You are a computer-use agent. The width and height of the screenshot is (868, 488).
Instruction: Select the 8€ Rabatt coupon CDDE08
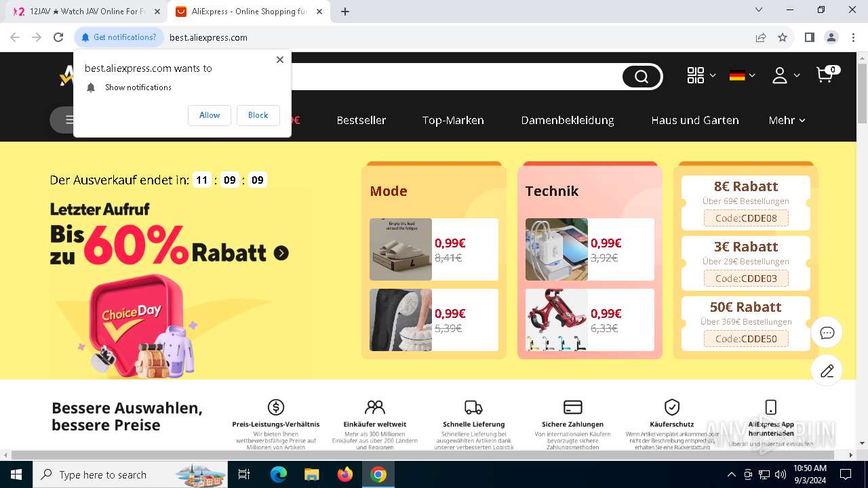746,203
